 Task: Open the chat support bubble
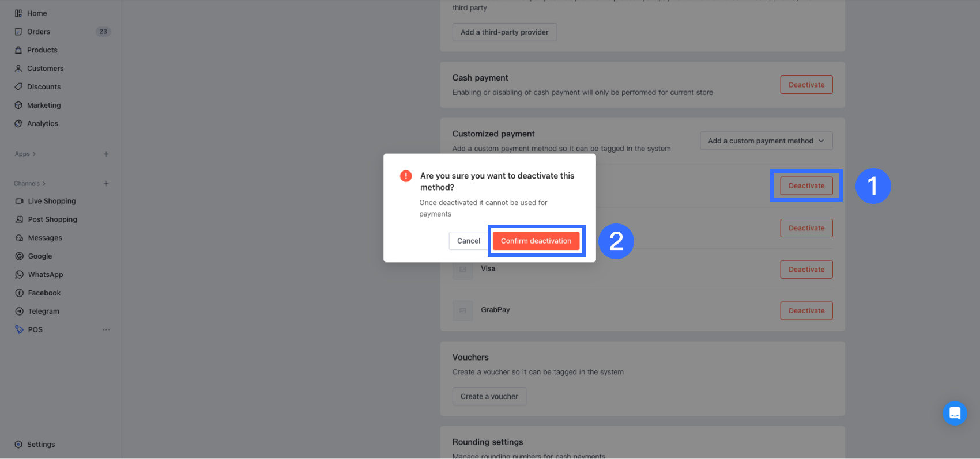[955, 413]
